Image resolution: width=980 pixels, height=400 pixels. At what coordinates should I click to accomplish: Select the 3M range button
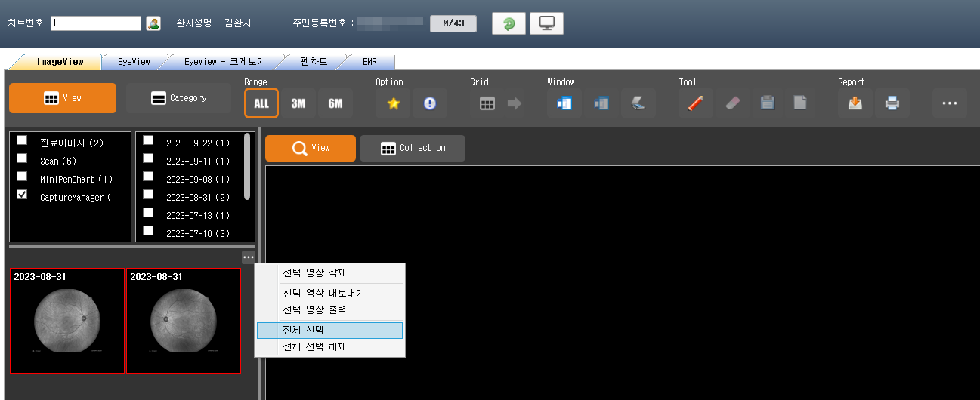[298, 103]
